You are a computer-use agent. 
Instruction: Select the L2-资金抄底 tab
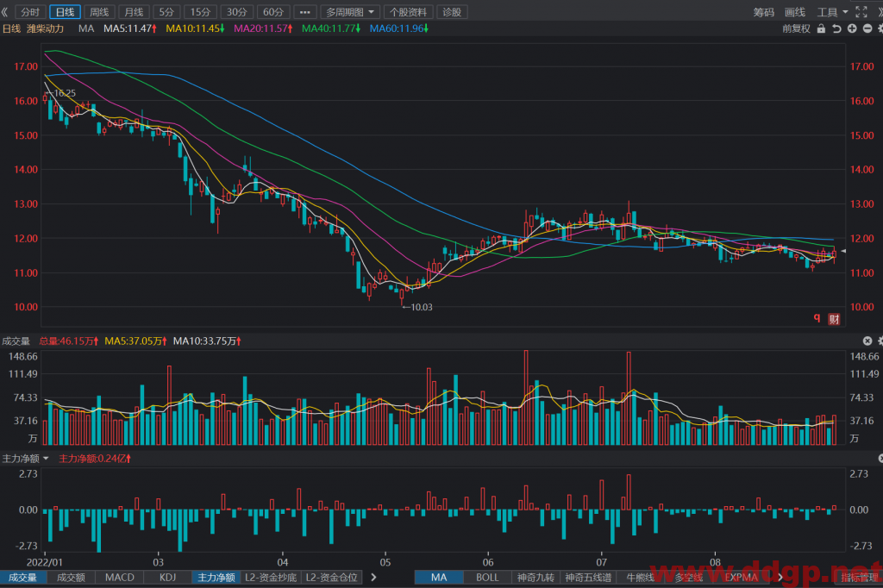point(271,578)
